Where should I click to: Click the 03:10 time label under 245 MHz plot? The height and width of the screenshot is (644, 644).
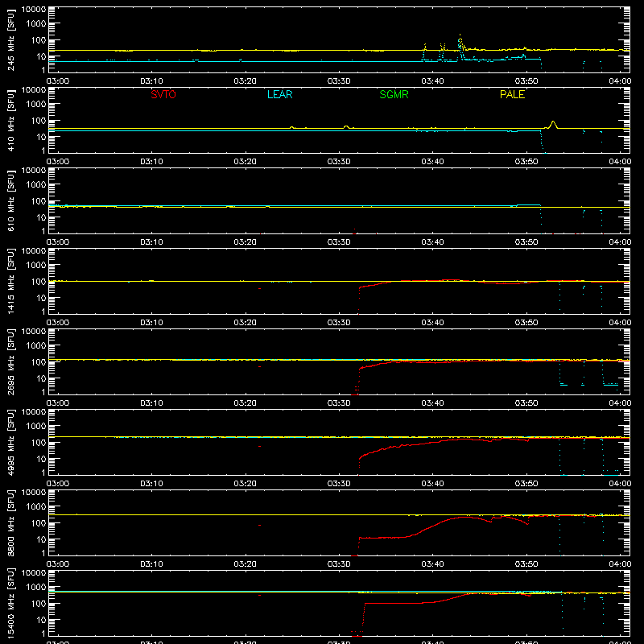(x=151, y=81)
